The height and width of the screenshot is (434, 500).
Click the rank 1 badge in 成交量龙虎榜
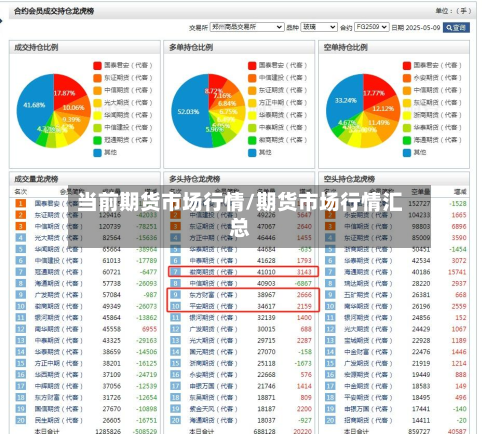21,204
